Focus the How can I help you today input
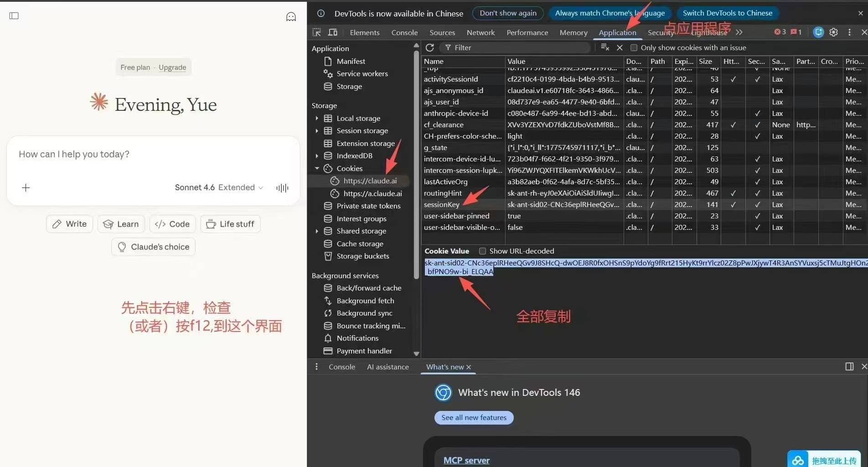This screenshot has width=868, height=467. coord(153,154)
